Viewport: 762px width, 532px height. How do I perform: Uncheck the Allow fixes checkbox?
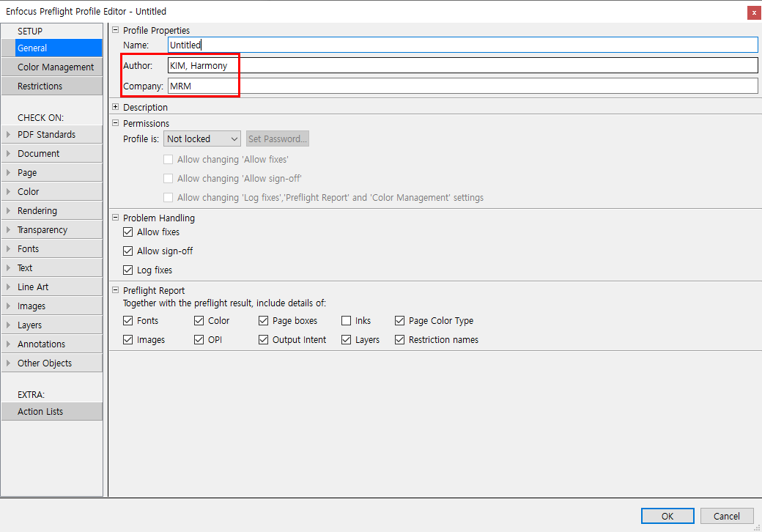coord(128,232)
